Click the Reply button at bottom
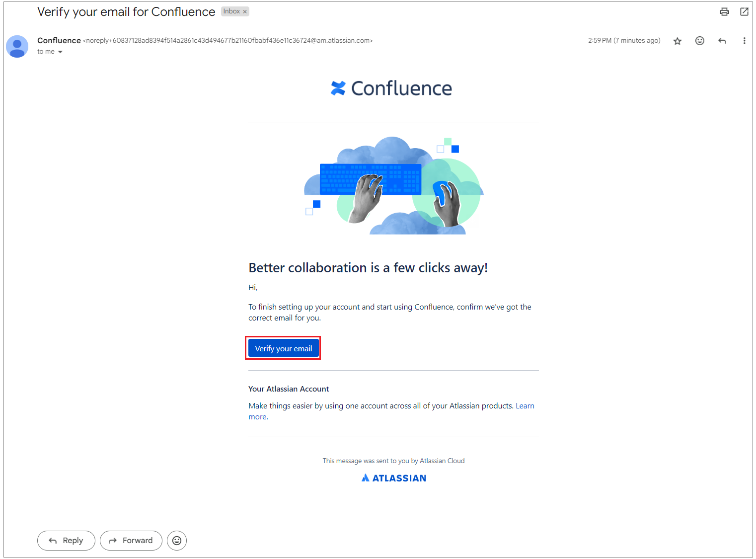756x559 pixels. (66, 541)
